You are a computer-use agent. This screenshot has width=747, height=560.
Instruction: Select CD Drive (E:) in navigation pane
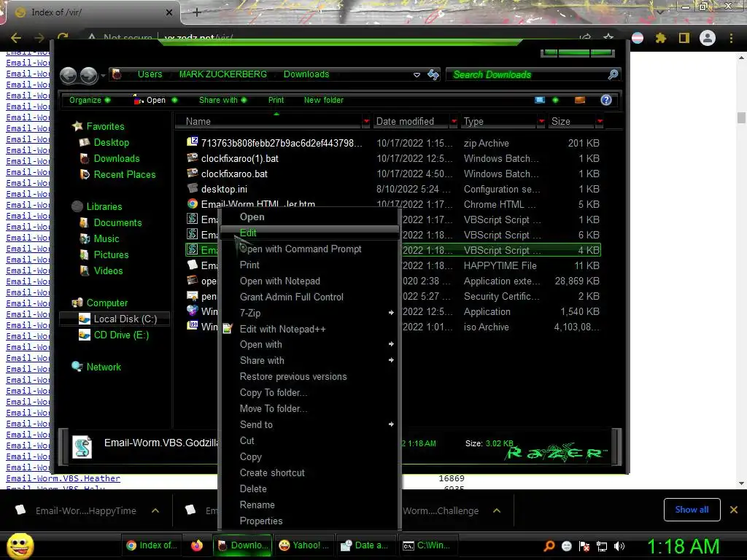(121, 335)
